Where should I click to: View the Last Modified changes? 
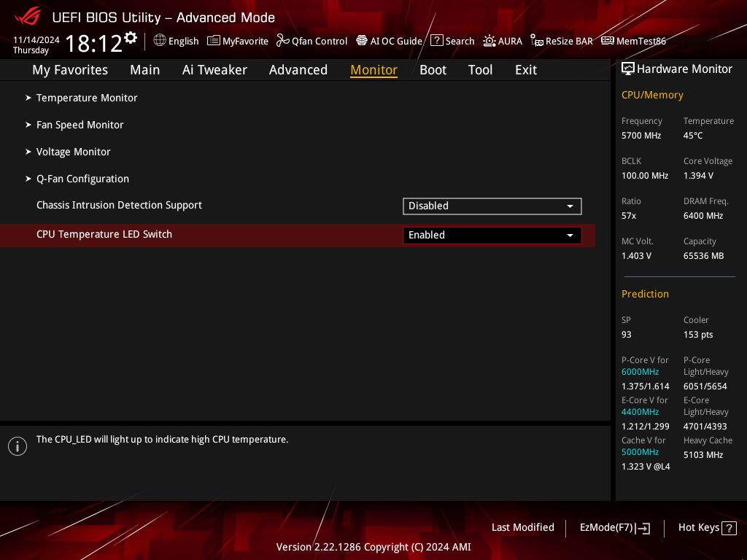click(522, 527)
